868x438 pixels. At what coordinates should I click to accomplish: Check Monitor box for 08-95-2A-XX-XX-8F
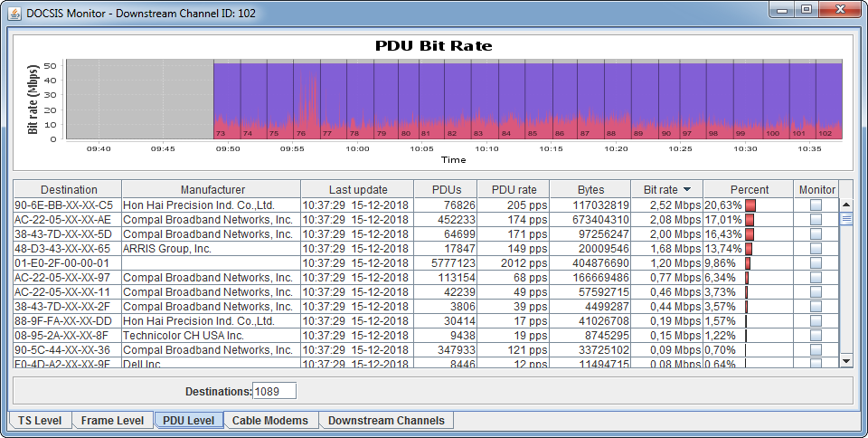pyautogui.click(x=816, y=335)
